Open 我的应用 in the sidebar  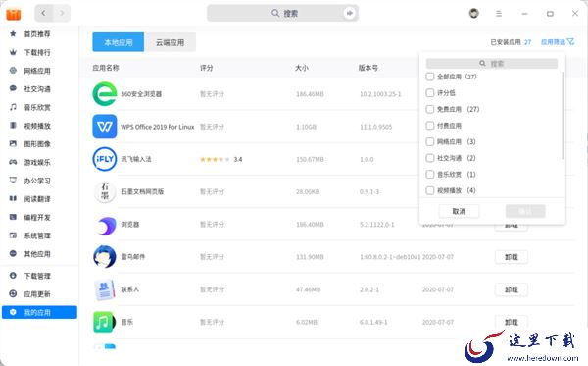pos(39,312)
